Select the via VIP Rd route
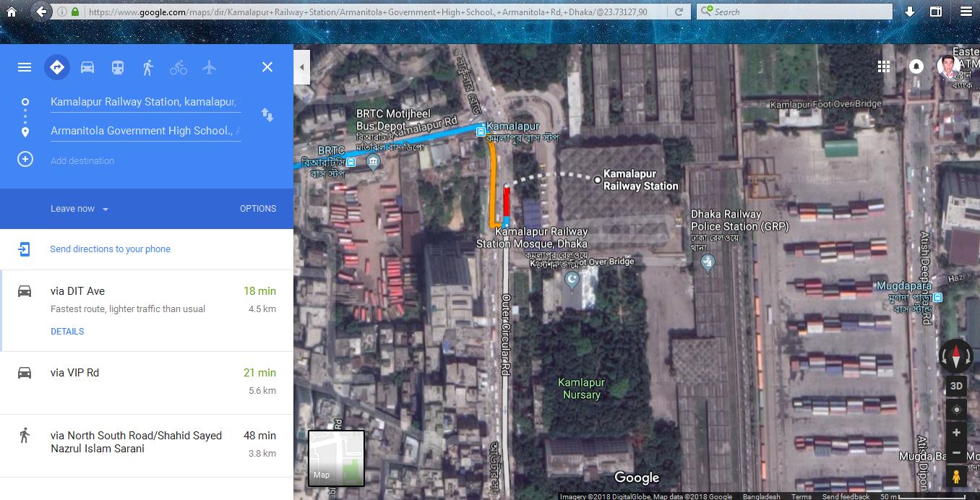Image resolution: width=980 pixels, height=500 pixels. pos(147,383)
